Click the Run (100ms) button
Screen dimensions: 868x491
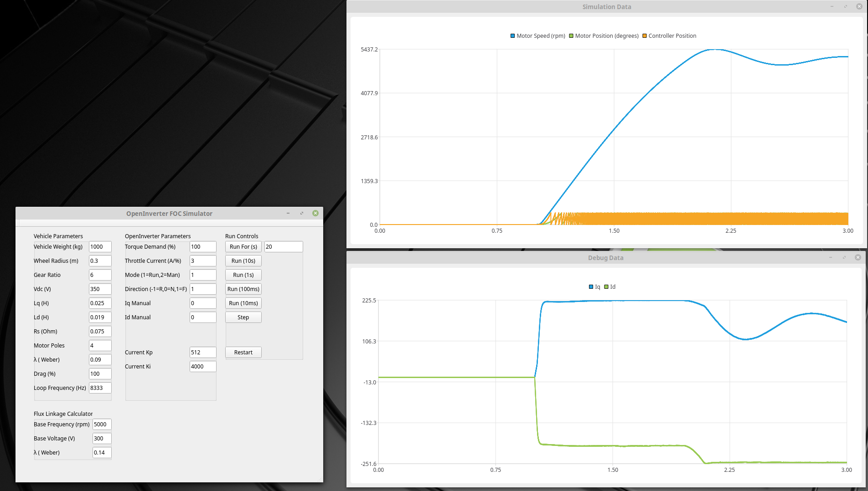click(243, 289)
